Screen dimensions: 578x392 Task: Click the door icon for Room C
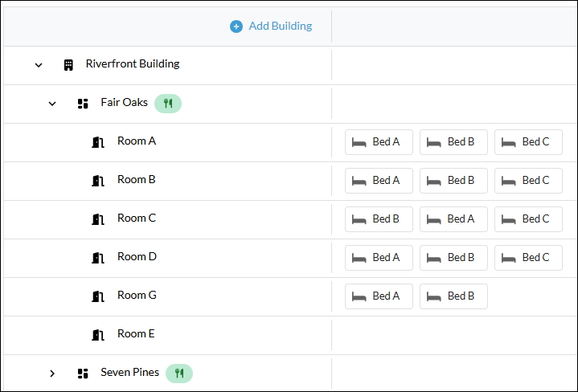pos(98,219)
